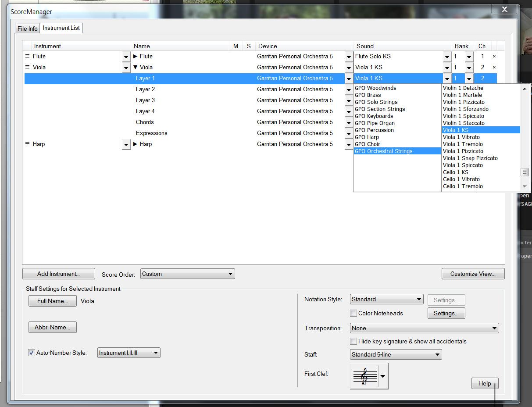This screenshot has height=407, width=532.
Task: Click the drag handle icon beside Flute
Action: tap(27, 57)
